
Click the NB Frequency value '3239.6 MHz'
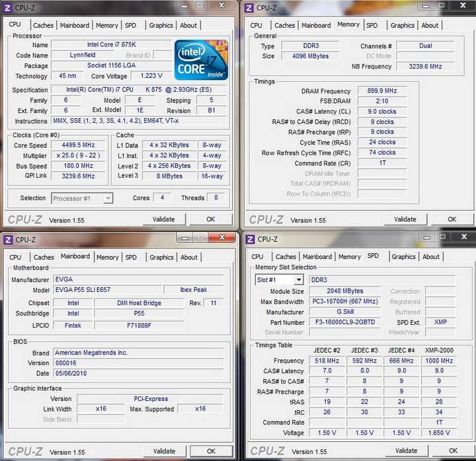click(x=425, y=66)
